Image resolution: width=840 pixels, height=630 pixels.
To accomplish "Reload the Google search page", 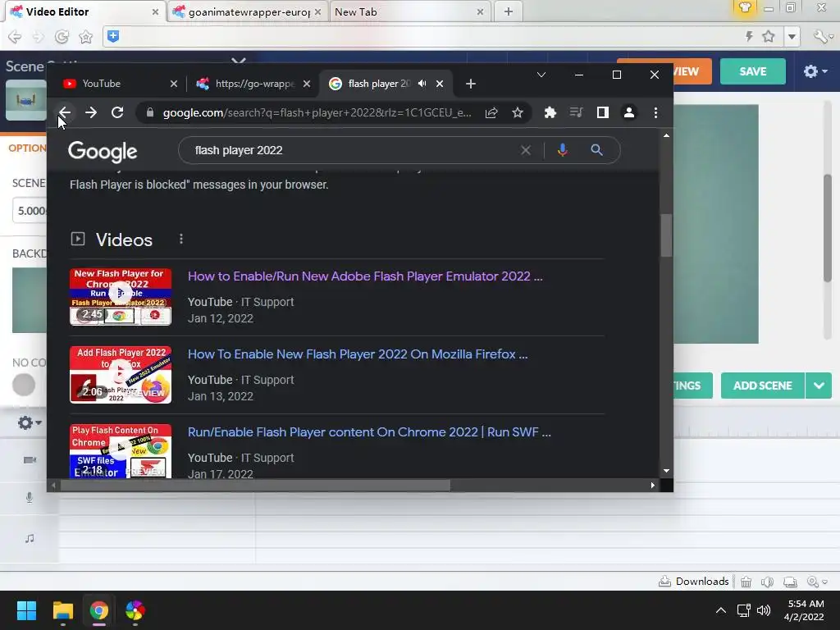I will [117, 112].
